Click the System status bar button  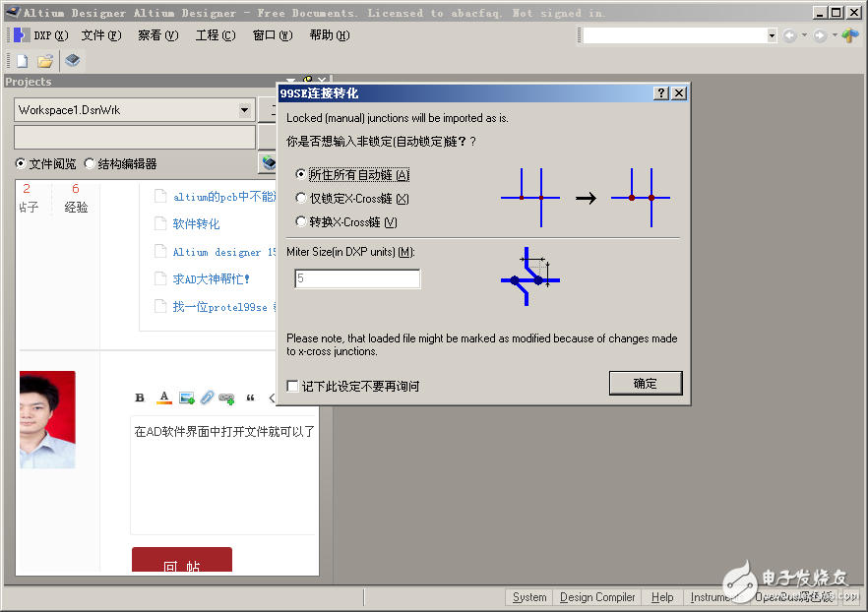click(529, 597)
